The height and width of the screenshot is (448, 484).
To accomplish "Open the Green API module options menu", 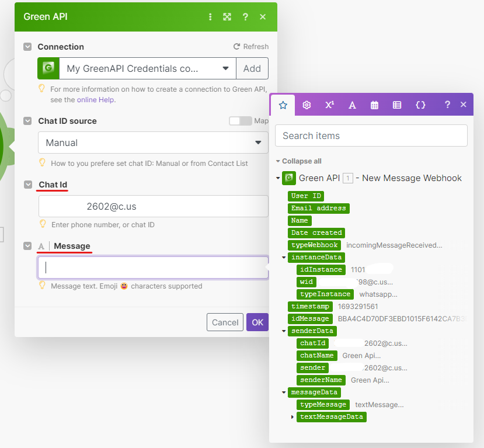I will 210,17.
